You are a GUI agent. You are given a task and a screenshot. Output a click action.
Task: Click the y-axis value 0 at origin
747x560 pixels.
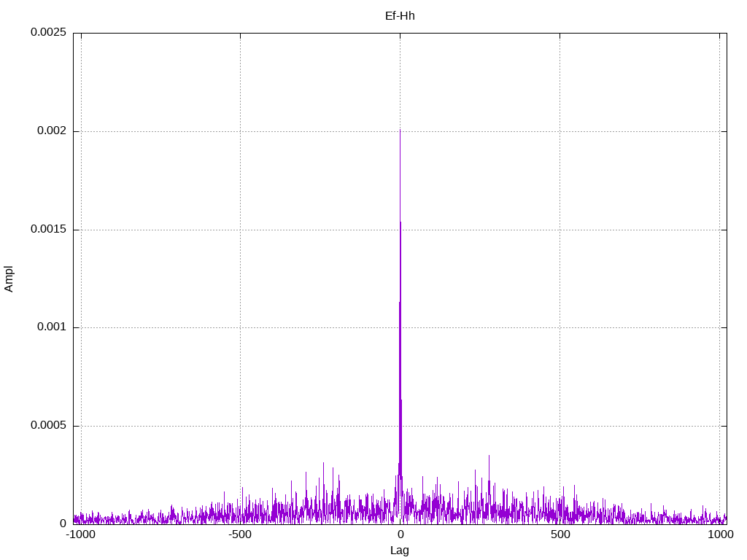[x=63, y=524]
